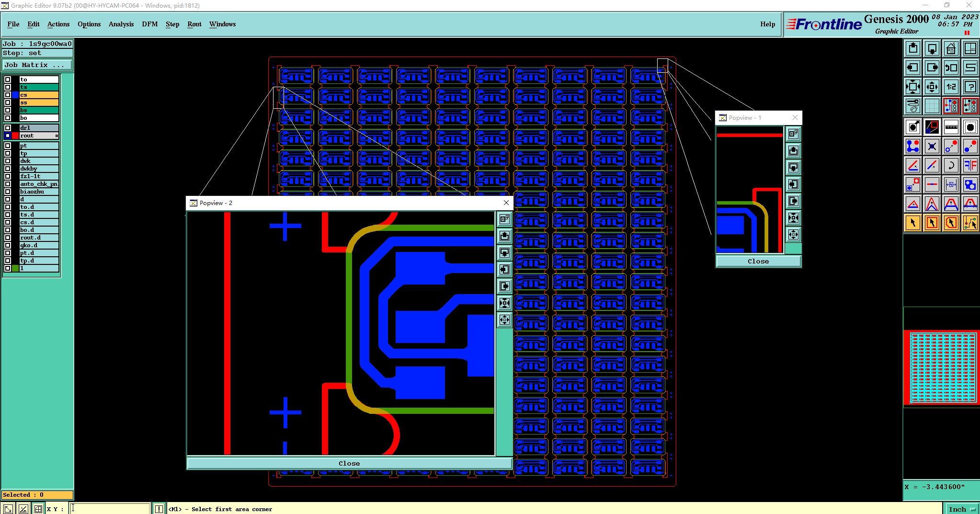Open the wrench and palette settings icon

913,105
